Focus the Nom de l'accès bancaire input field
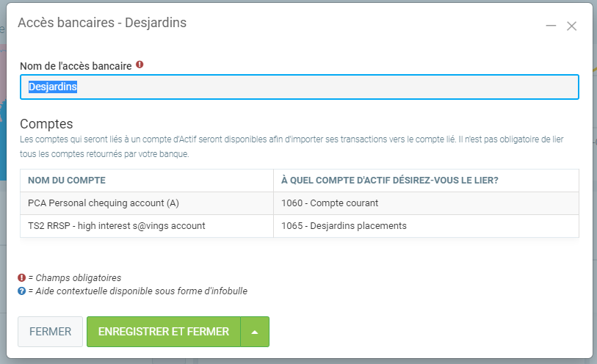Image resolution: width=597 pixels, height=364 pixels. (299, 87)
